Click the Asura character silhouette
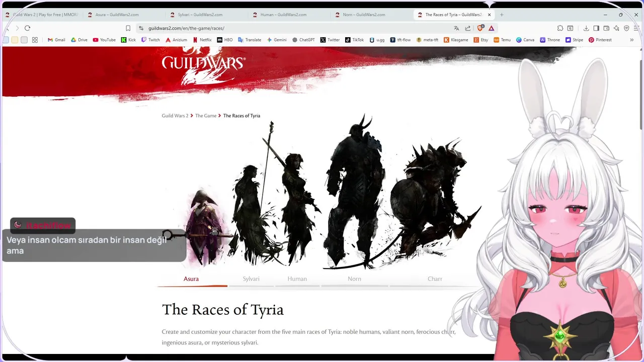Screen dimensions: 644x362 (x=204, y=227)
